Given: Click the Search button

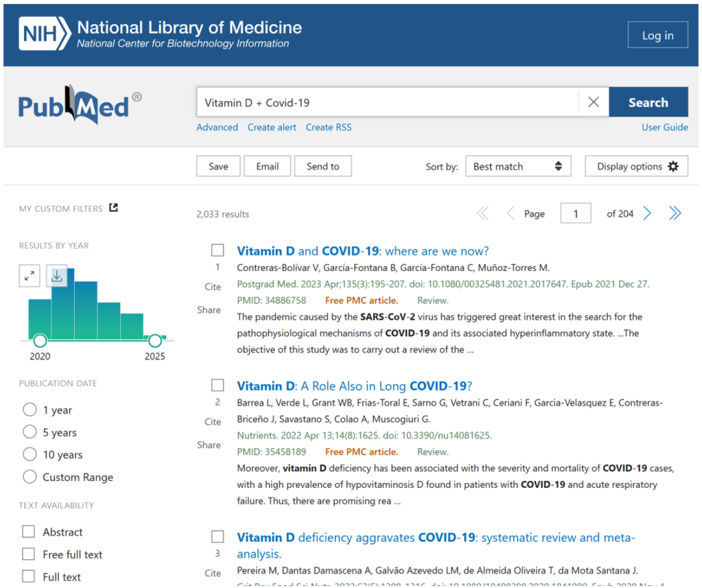Looking at the screenshot, I should pos(648,102).
